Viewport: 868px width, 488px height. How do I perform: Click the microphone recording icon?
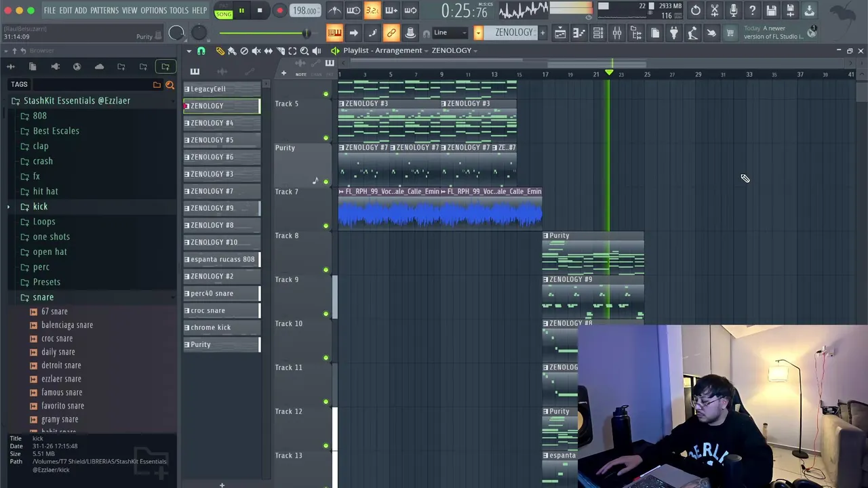(x=734, y=10)
